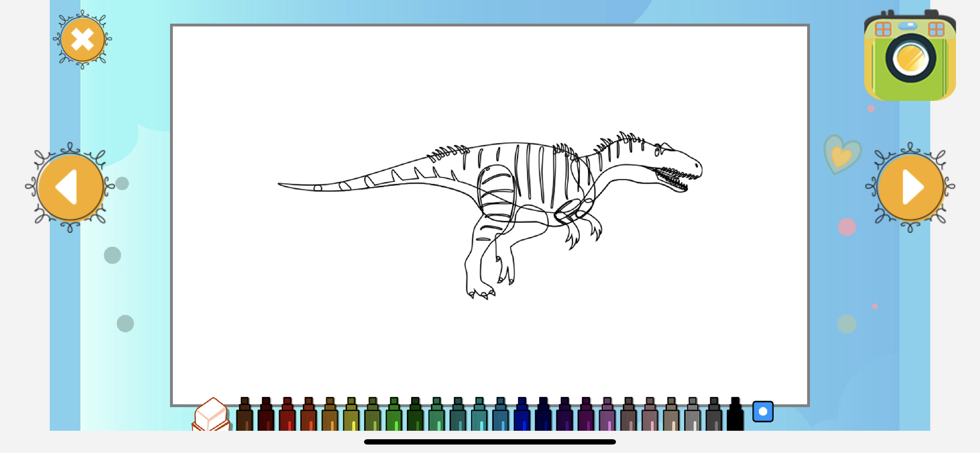Tap the dinosaur's head on the canvas

point(677,162)
